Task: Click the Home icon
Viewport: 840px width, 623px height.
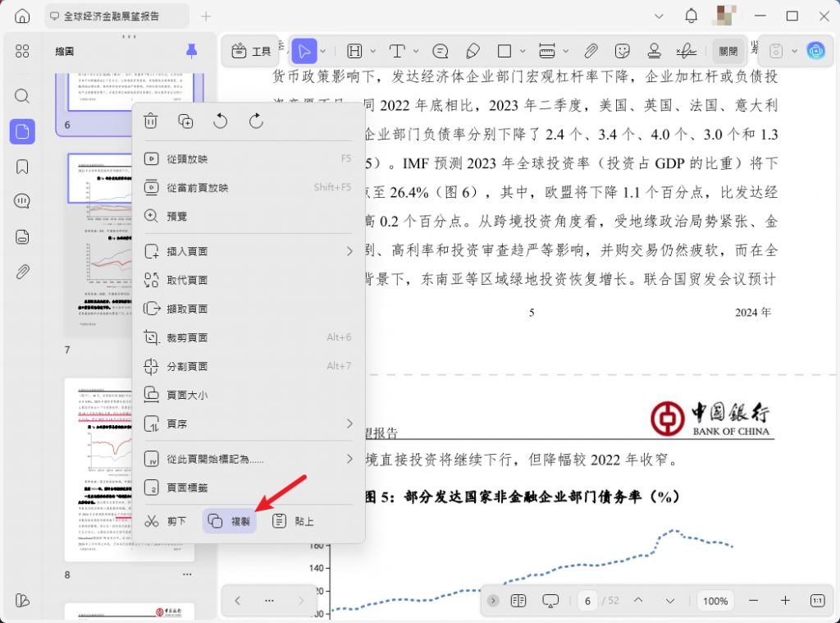Action: (x=22, y=16)
